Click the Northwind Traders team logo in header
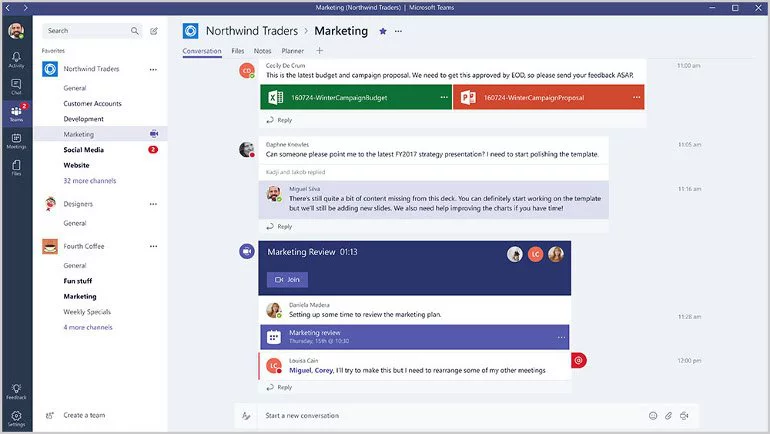Viewport: 770px width, 434px height. pyautogui.click(x=191, y=31)
